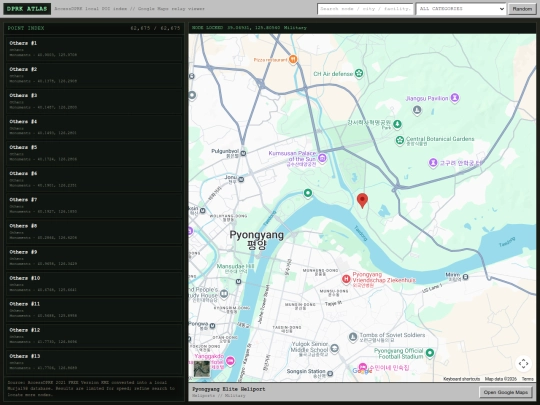
Task: Click the grey monument marker below Jiangsu Pavilion
Action: (417, 110)
